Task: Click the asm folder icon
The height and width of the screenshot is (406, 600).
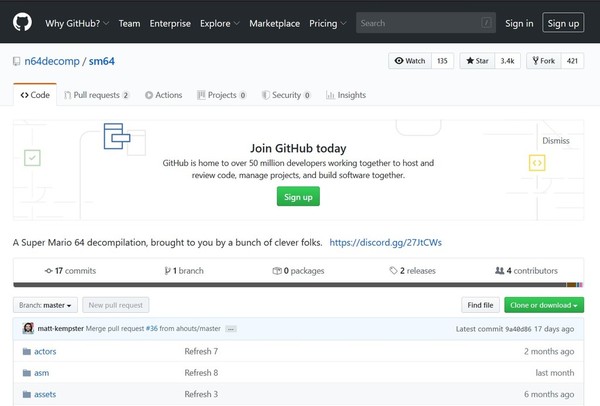Action: (25, 373)
